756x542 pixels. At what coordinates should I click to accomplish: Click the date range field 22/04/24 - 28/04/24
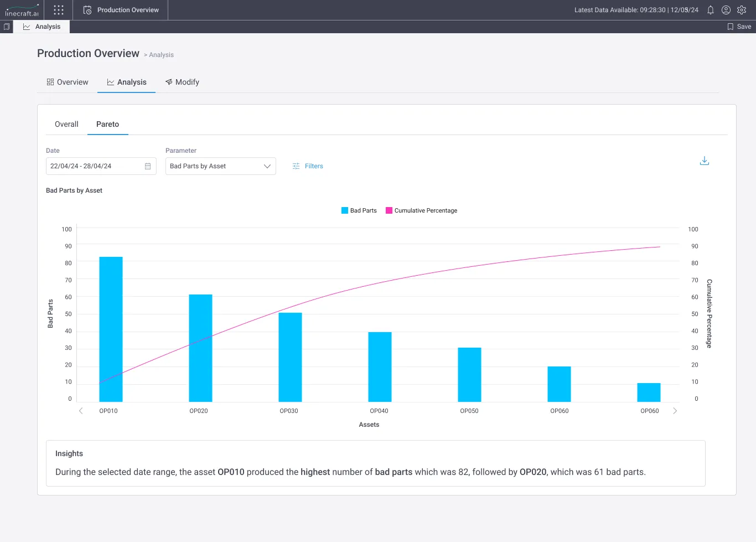click(x=101, y=166)
